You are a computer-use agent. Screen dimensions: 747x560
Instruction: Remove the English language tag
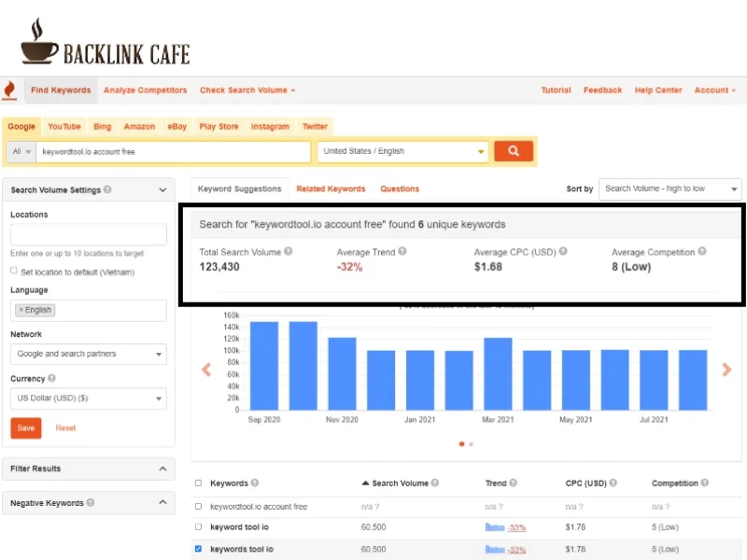click(21, 310)
